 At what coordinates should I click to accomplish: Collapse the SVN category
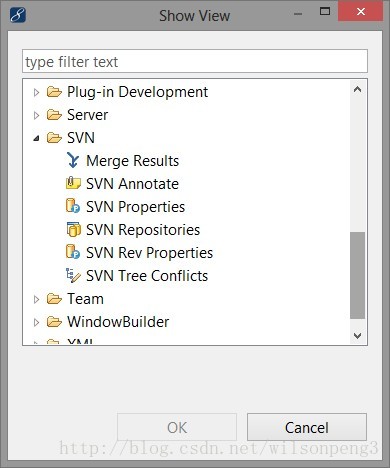point(36,138)
